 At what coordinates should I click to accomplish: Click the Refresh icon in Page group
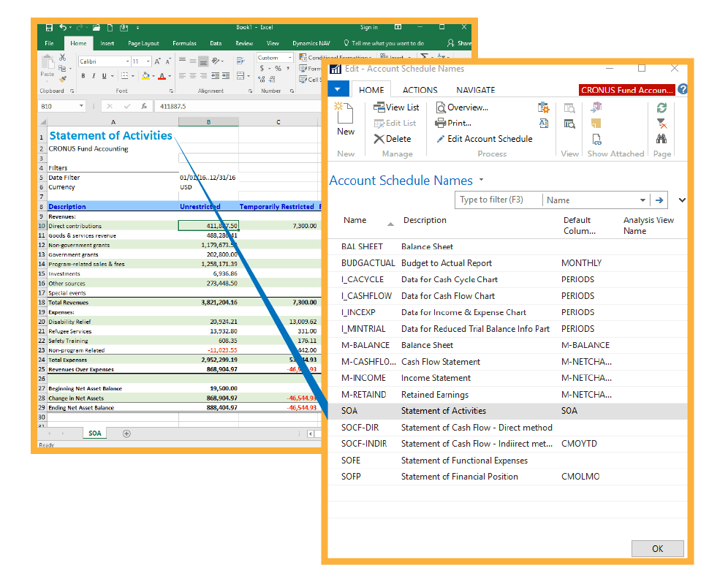pos(661,107)
